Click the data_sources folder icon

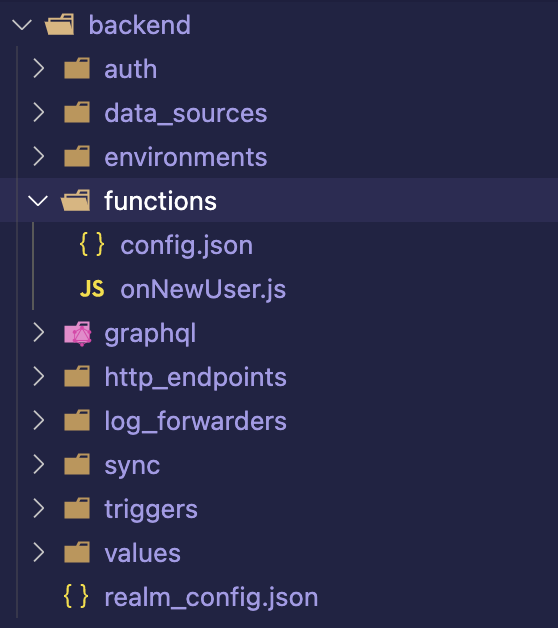[x=77, y=113]
